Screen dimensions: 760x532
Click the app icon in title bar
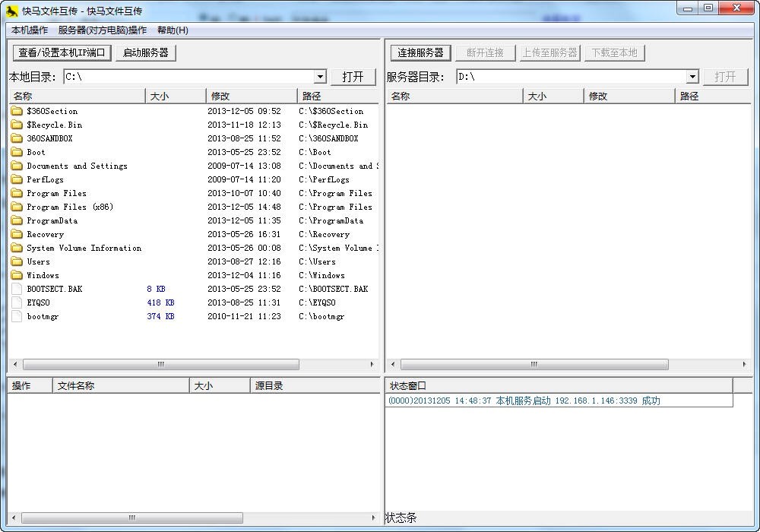pyautogui.click(x=12, y=11)
